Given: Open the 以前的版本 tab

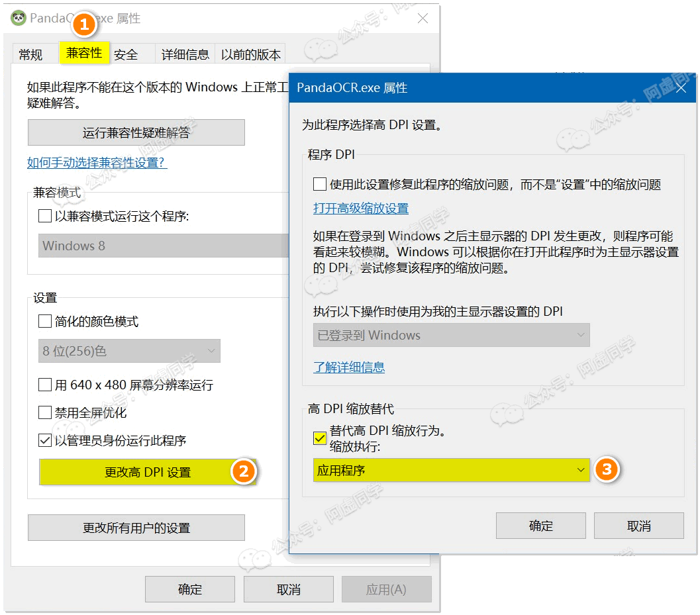Looking at the screenshot, I should coord(250,55).
